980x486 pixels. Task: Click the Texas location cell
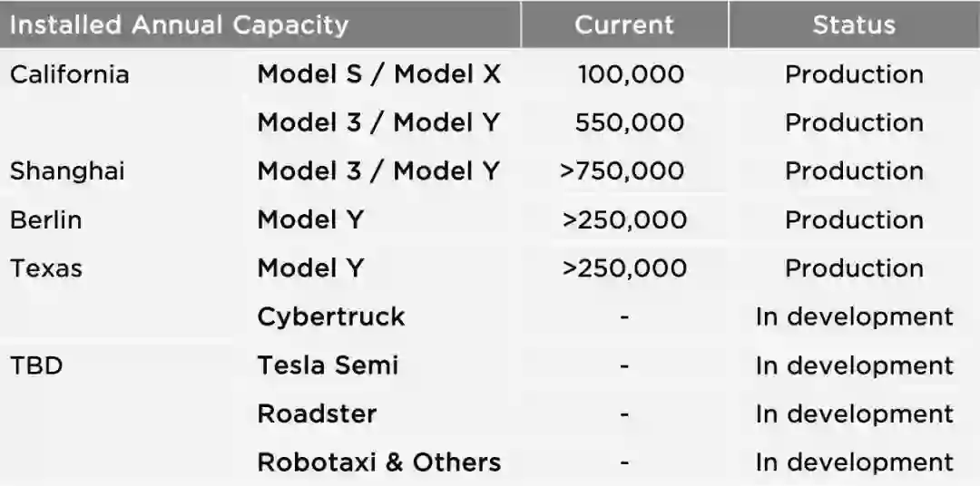pos(45,268)
